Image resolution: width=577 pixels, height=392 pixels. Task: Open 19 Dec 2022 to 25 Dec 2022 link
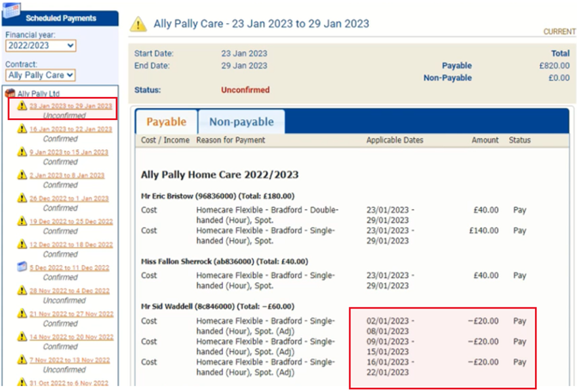[71, 221]
